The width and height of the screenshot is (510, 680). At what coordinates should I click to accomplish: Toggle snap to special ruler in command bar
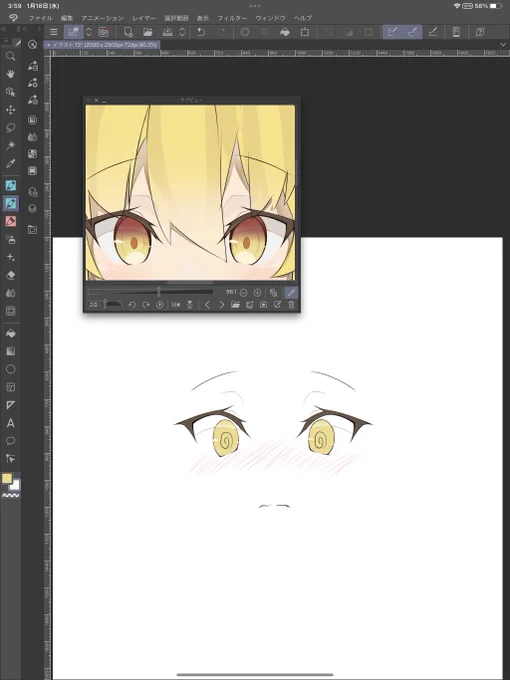click(412, 32)
